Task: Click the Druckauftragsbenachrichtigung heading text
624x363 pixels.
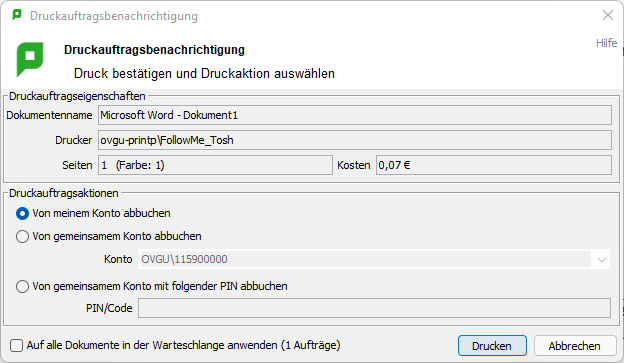Action: click(x=154, y=50)
